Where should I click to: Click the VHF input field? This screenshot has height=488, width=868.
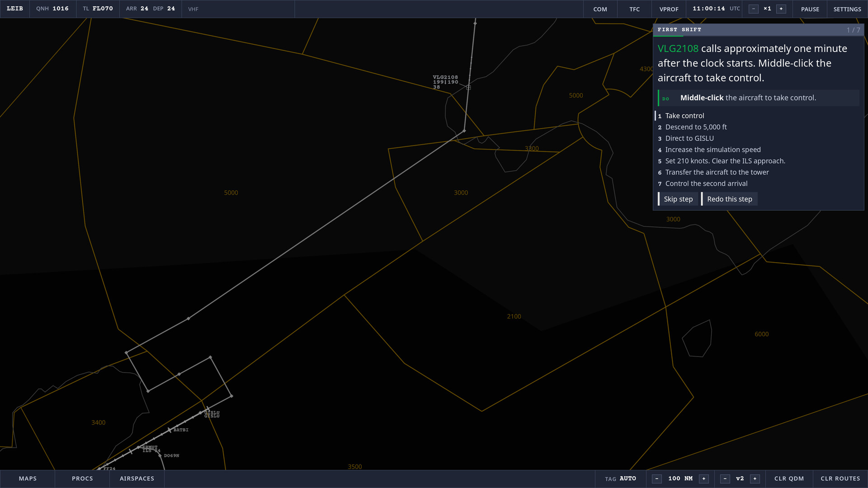(238, 9)
